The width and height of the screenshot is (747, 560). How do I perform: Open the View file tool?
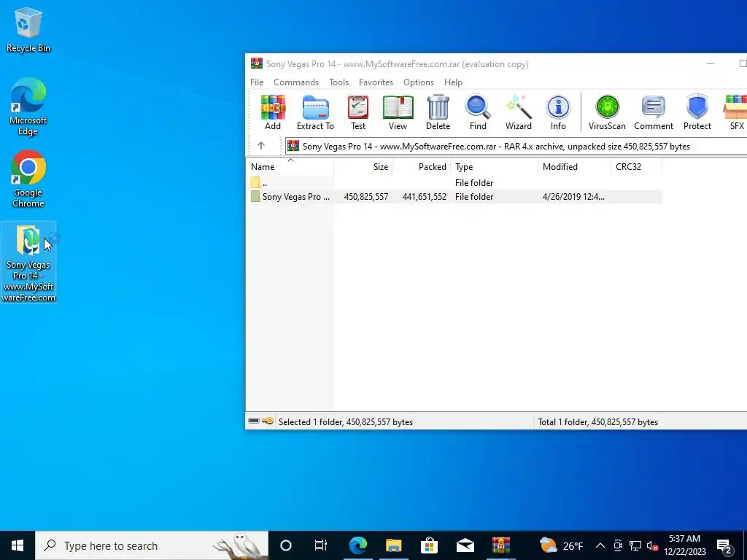click(398, 112)
